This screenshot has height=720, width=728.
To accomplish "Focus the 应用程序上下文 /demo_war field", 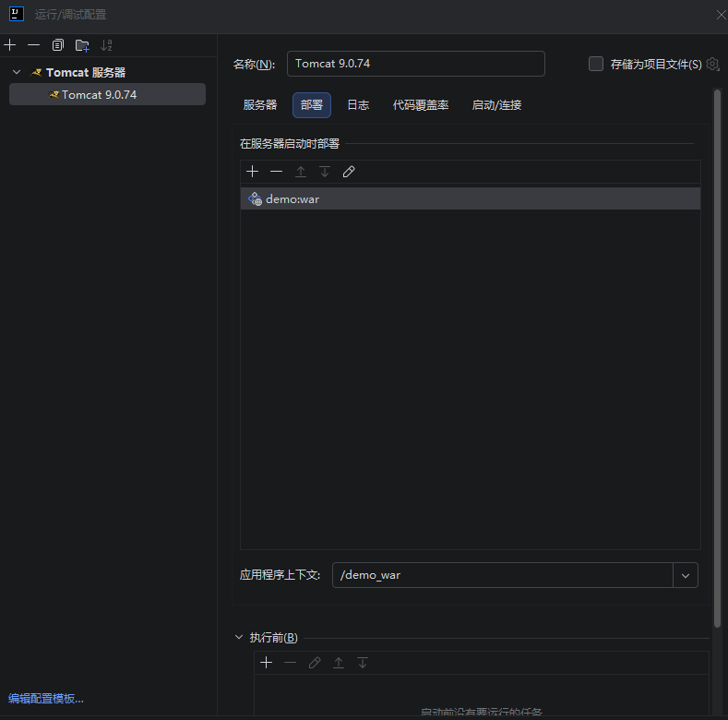I will pos(502,575).
